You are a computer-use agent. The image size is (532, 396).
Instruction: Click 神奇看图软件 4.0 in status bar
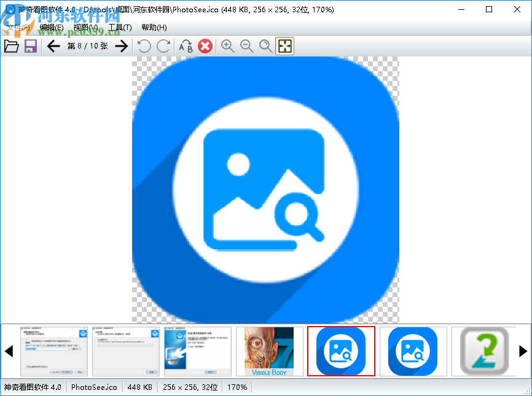point(33,387)
